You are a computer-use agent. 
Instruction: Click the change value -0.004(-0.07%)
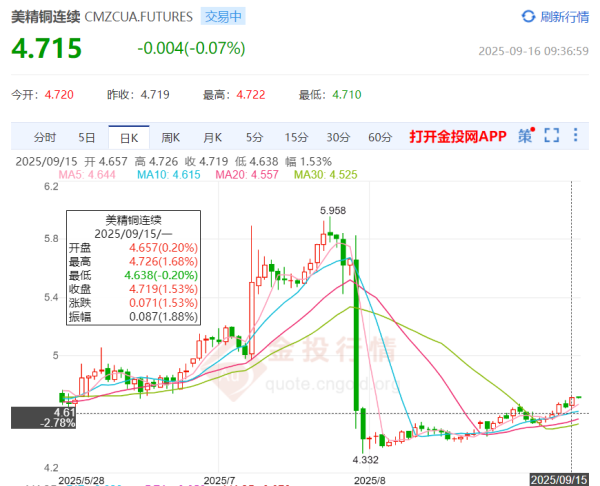(x=191, y=48)
